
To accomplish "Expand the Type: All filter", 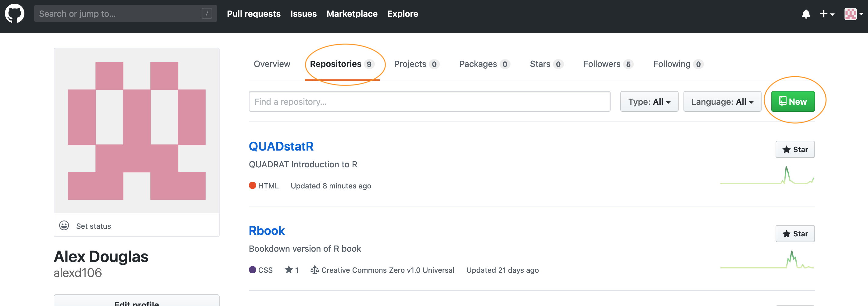I will pyautogui.click(x=649, y=102).
